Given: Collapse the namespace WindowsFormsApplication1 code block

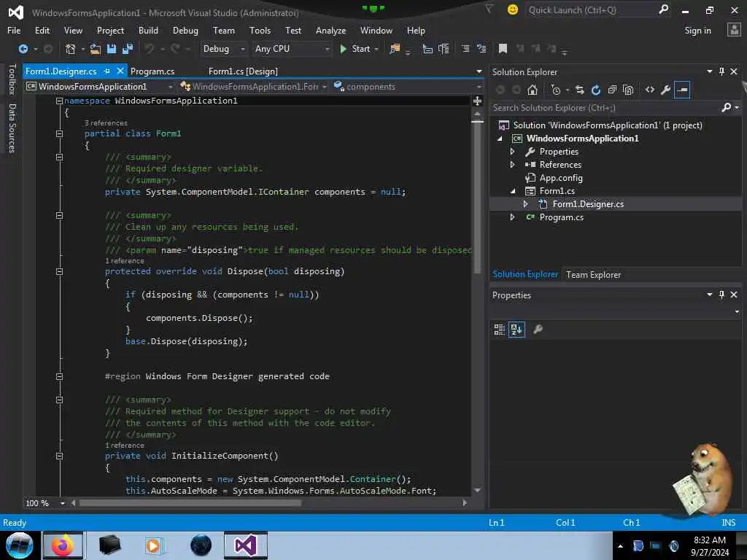Looking at the screenshot, I should pos(59,101).
